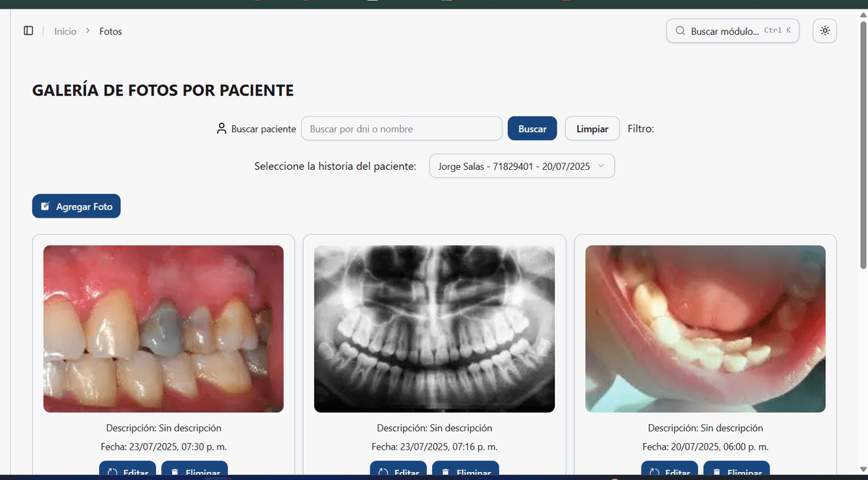Select Fotos in the breadcrumb trail
The image size is (868, 480).
(111, 31)
